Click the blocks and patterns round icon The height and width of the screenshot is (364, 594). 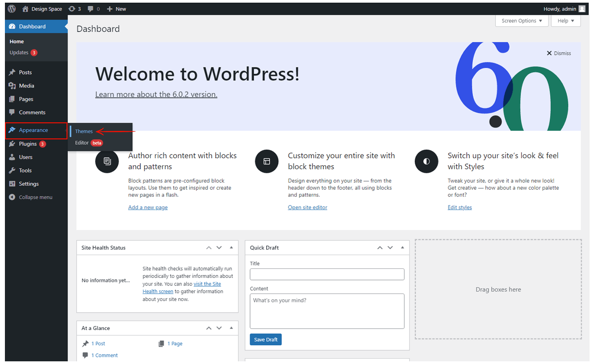point(107,161)
